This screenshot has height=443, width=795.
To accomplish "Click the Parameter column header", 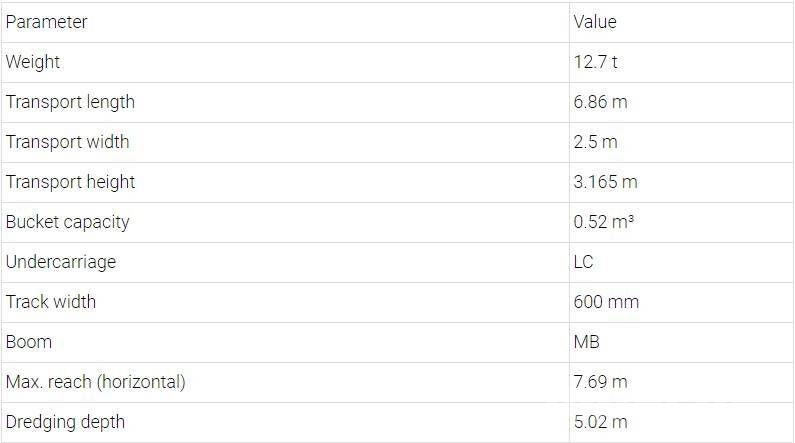I will [x=46, y=22].
